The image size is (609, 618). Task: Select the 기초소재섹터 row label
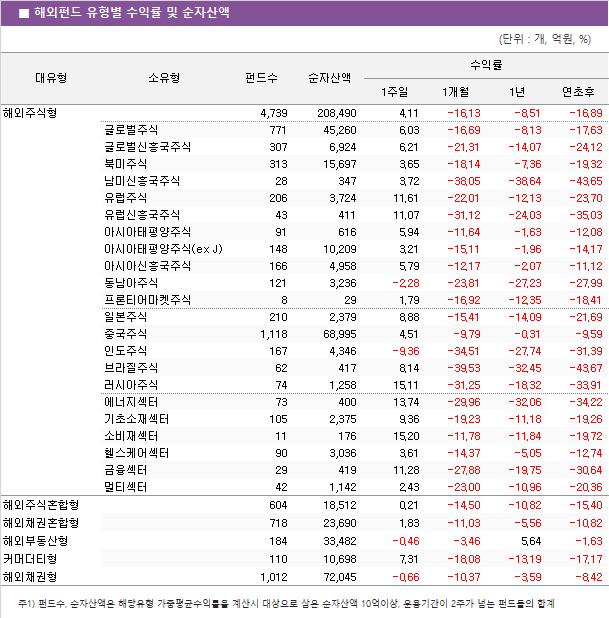(x=136, y=419)
